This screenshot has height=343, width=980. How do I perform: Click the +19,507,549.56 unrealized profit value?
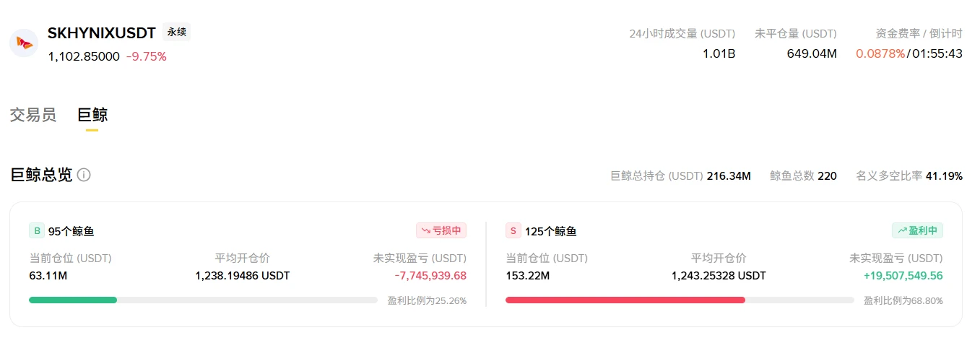(903, 276)
